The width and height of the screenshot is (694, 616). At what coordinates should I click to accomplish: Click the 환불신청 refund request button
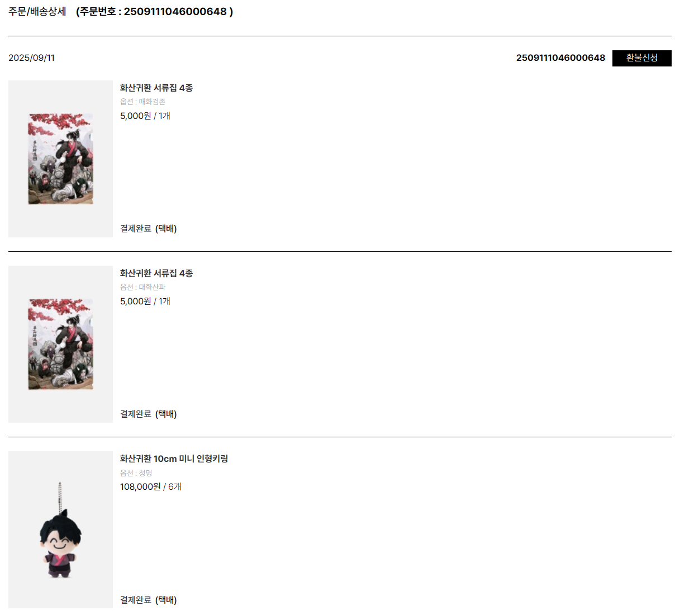click(x=641, y=58)
